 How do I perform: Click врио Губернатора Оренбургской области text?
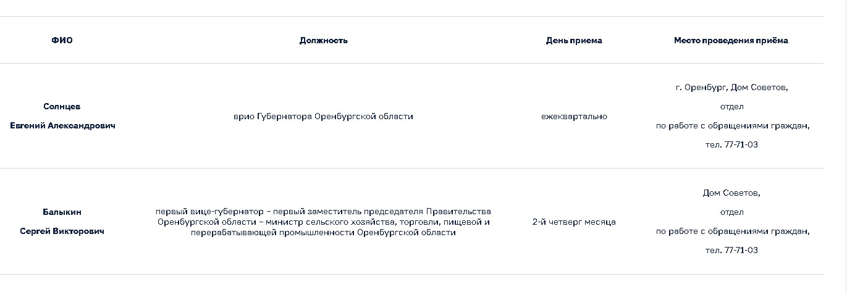(323, 117)
